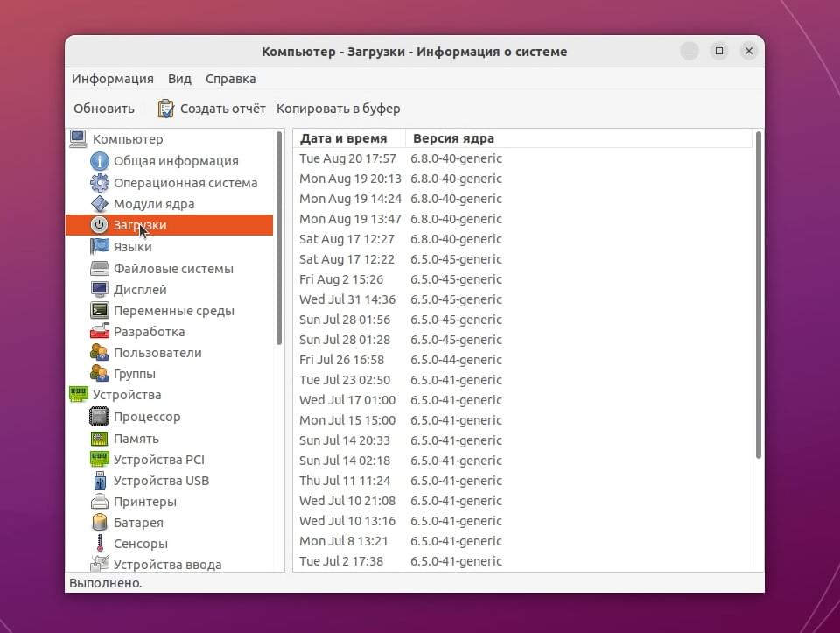Select the Tue Aug 20 17:57 boot row
This screenshot has width=840, height=633.
pos(522,158)
